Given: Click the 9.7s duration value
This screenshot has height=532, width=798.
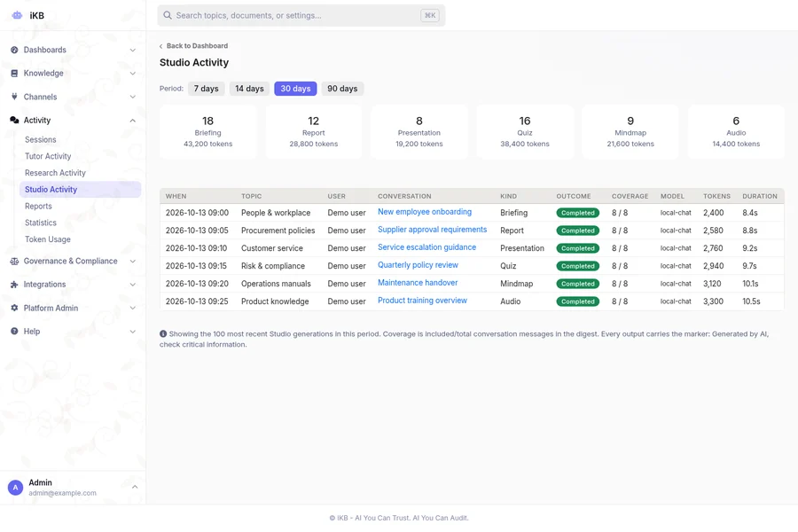Looking at the screenshot, I should pyautogui.click(x=749, y=266).
